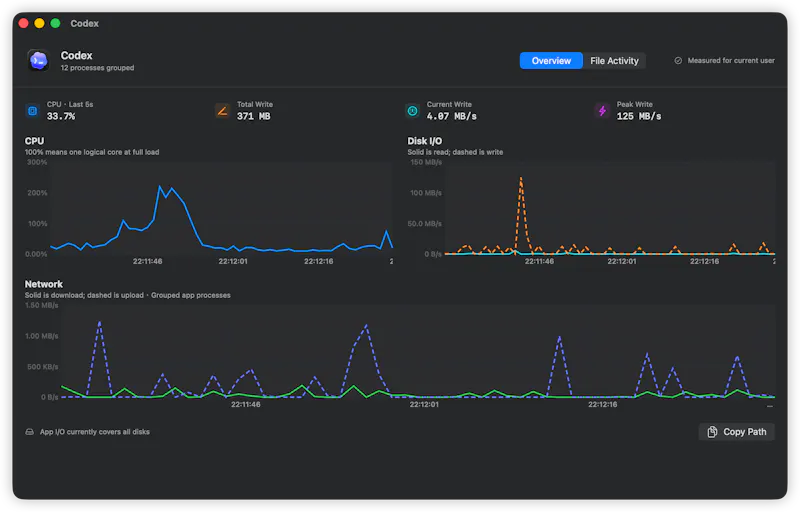
Task: Click the Peak Write lightning icon
Action: [603, 111]
